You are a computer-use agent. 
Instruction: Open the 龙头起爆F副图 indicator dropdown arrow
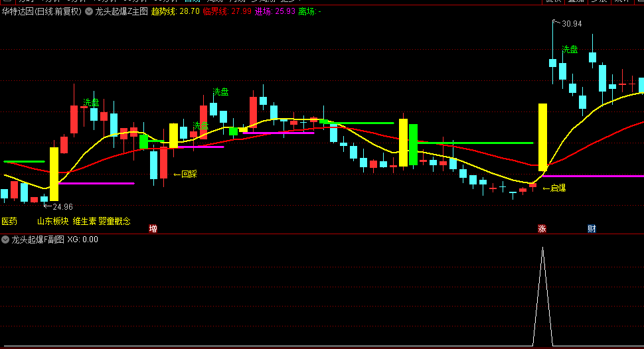pos(5,240)
